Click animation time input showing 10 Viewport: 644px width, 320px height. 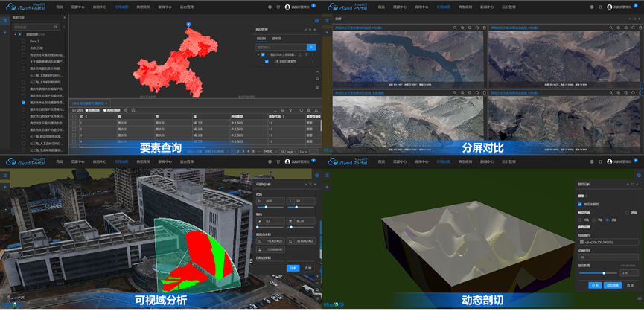pyautogui.click(x=608, y=257)
